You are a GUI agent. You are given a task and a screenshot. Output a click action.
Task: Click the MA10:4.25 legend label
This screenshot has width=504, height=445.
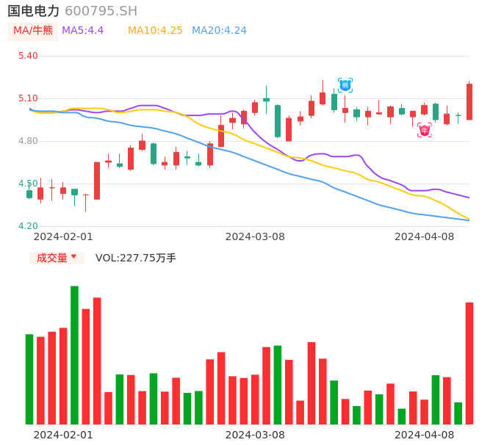click(x=155, y=31)
